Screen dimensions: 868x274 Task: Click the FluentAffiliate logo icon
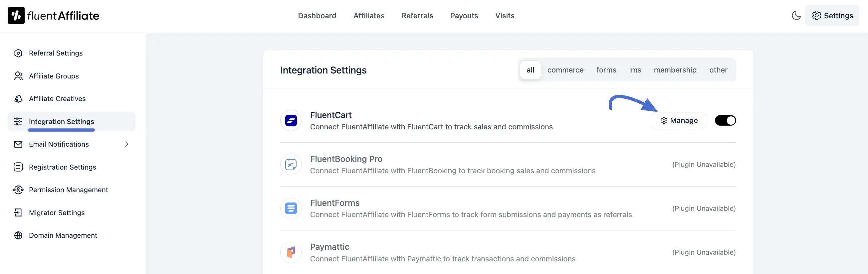click(16, 16)
